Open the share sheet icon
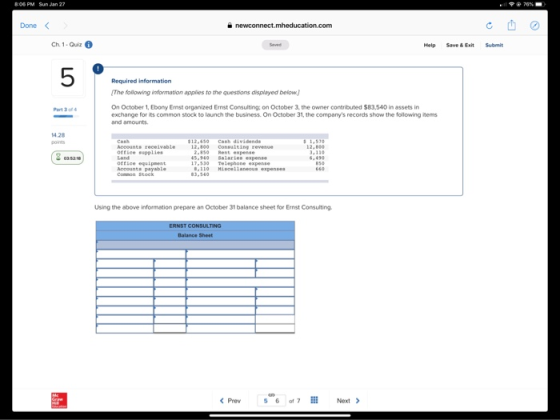The height and width of the screenshot is (420, 560). (511, 25)
